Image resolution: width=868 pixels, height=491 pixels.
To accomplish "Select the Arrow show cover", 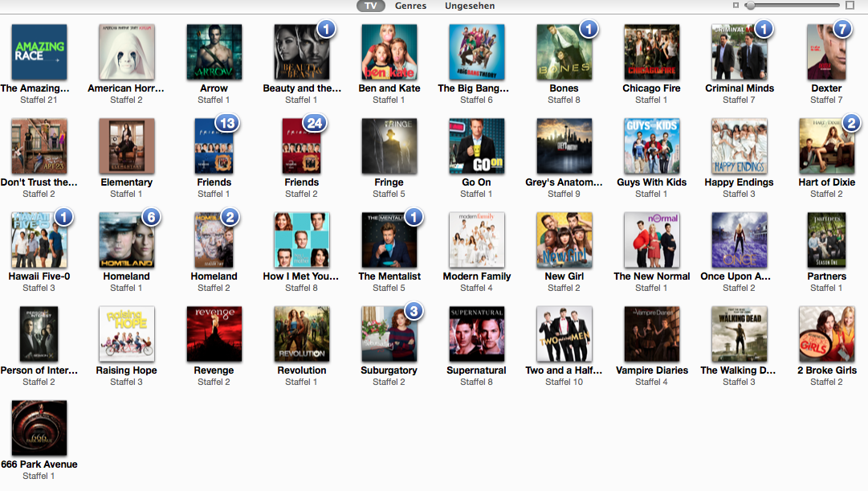I will [214, 52].
